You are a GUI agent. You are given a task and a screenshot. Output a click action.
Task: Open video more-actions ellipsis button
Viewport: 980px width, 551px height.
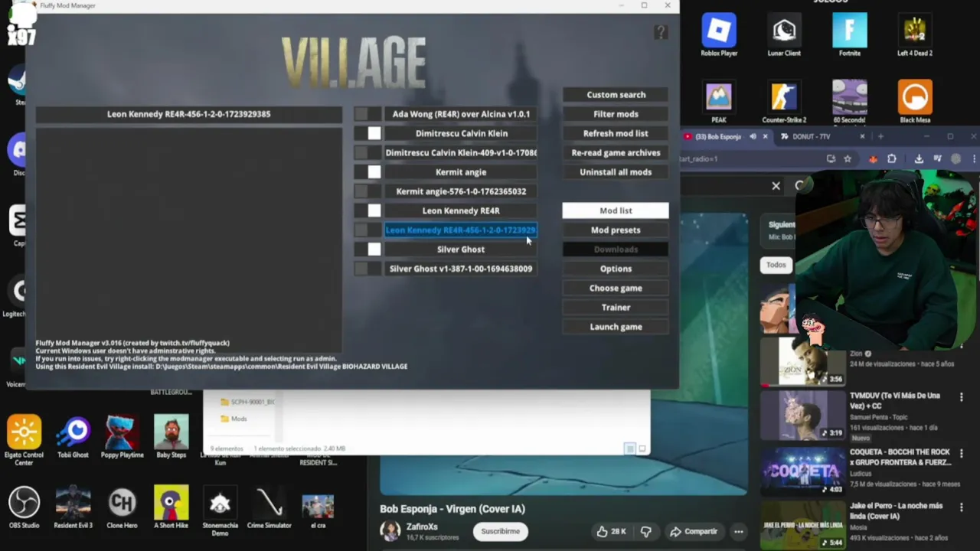tap(738, 531)
